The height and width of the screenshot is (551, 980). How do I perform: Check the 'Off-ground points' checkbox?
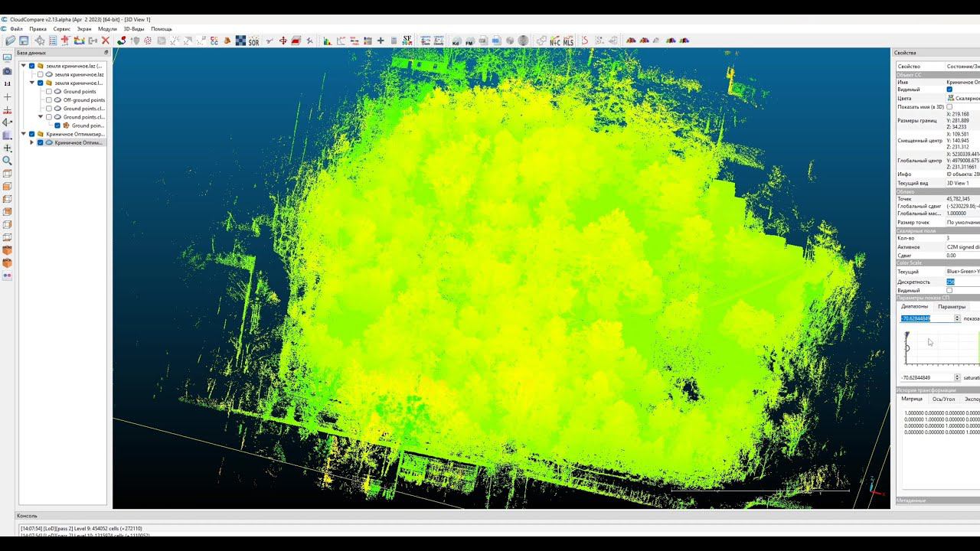(49, 99)
